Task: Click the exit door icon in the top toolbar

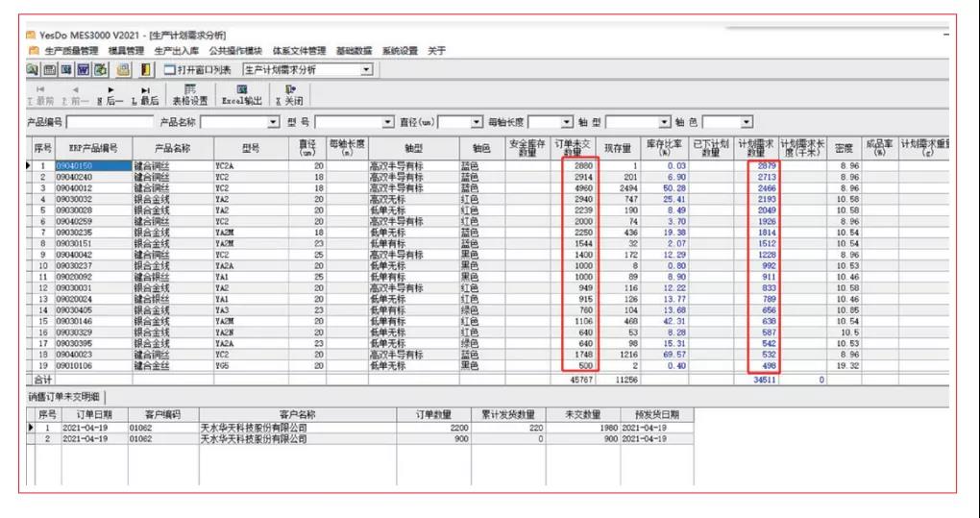Action: [147, 69]
